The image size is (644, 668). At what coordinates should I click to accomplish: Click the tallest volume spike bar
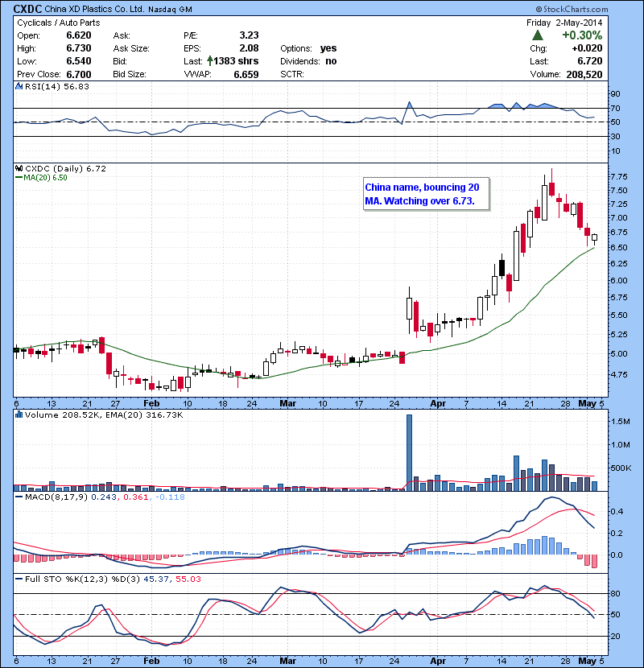tap(409, 453)
